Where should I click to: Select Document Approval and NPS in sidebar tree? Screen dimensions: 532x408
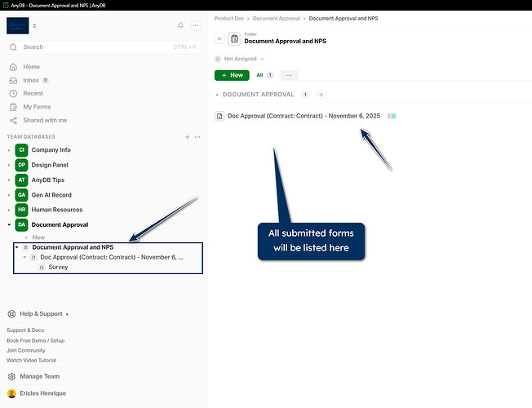tap(73, 247)
